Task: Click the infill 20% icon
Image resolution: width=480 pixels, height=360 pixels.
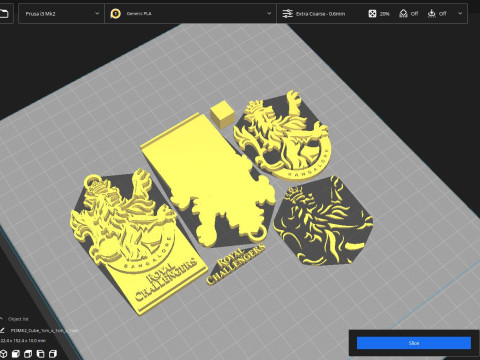Action: click(372, 14)
